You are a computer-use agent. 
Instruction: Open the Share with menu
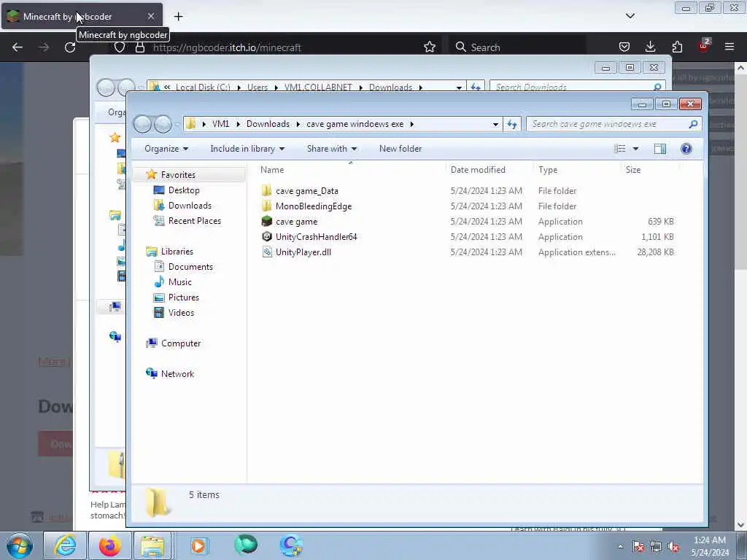click(332, 149)
